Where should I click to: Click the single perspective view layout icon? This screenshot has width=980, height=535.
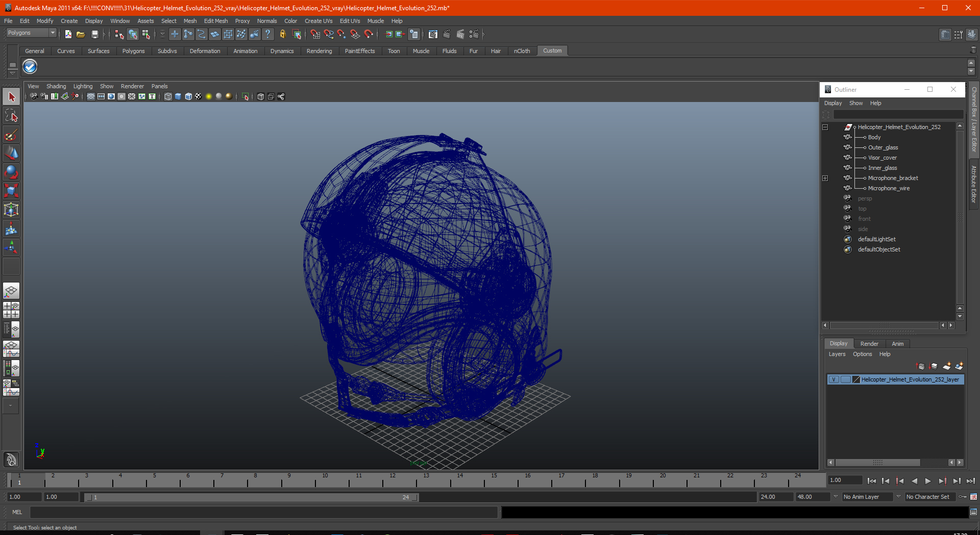point(11,291)
